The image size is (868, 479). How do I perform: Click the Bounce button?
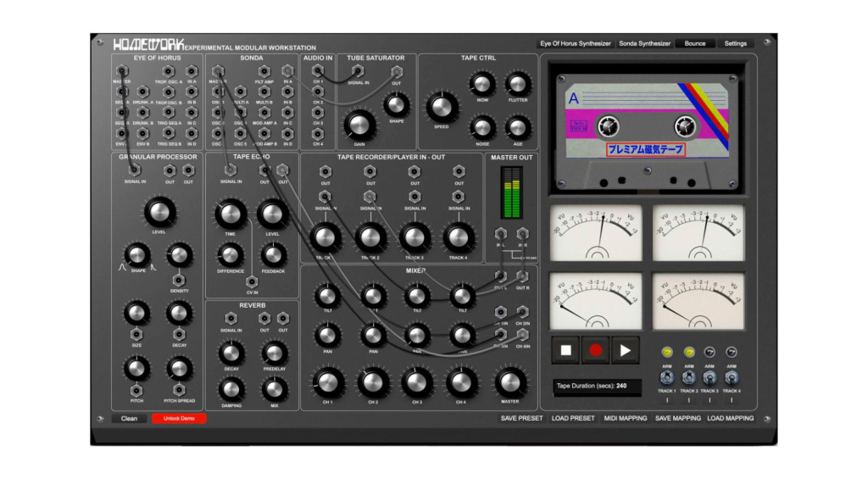click(x=695, y=43)
